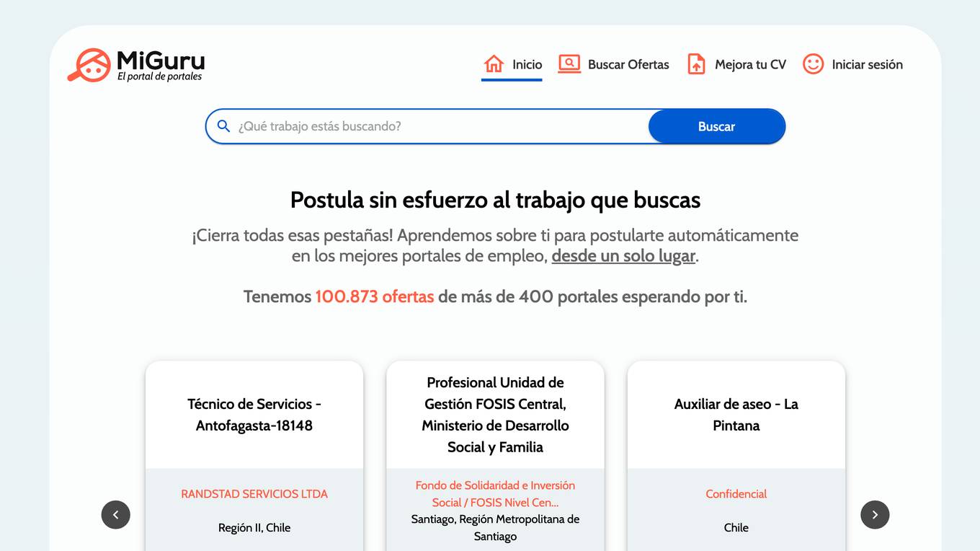Click the Mejora tu CV document icon

(696, 64)
